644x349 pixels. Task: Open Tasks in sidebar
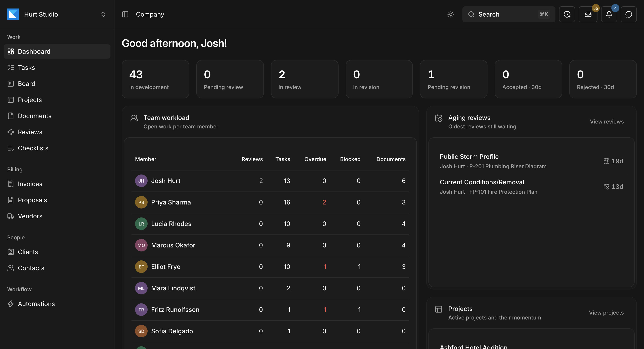point(57,68)
